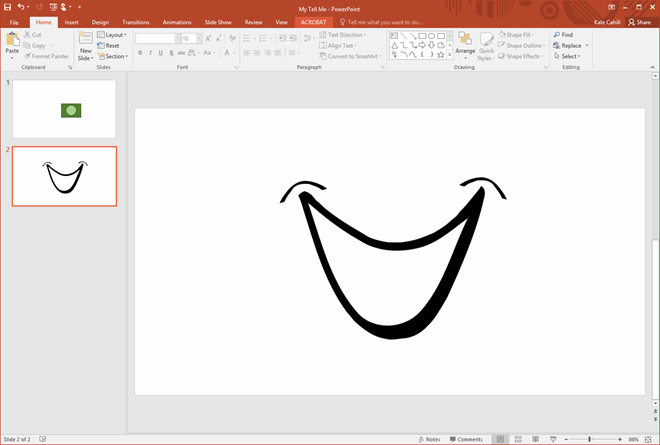
Task: Toggle the Comments pane
Action: click(x=466, y=439)
